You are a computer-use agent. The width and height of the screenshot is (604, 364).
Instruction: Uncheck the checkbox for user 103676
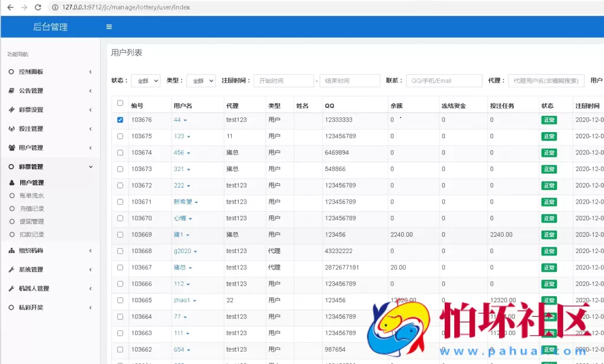120,120
